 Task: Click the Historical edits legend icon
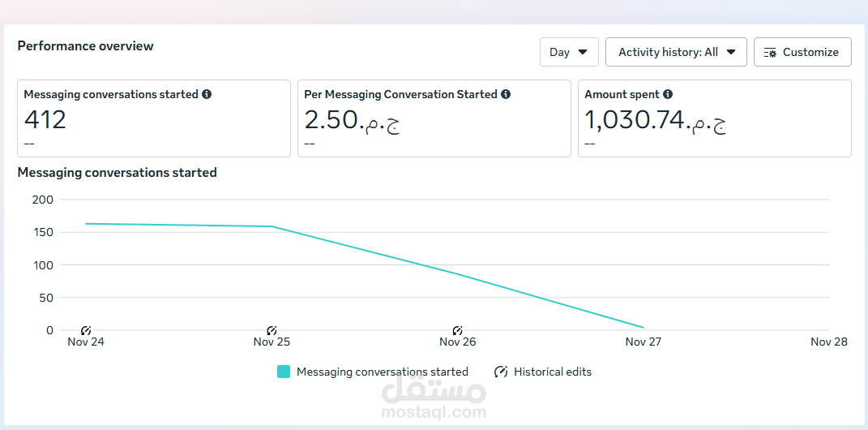pyautogui.click(x=501, y=372)
